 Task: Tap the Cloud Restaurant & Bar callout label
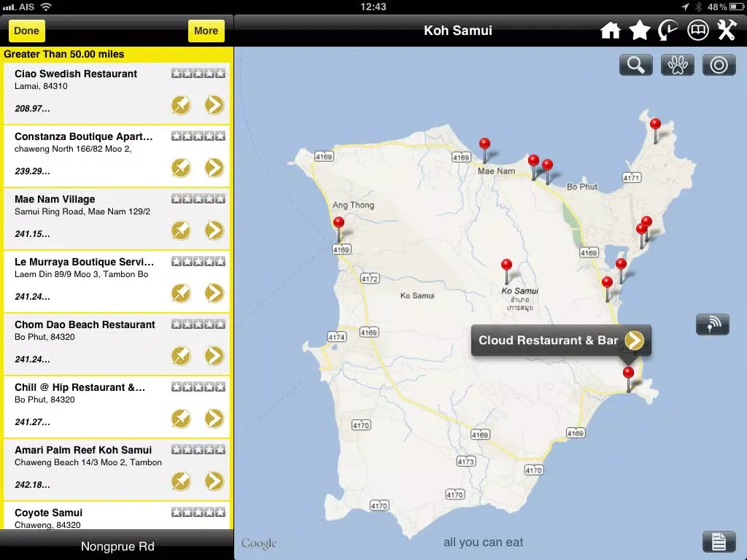548,340
